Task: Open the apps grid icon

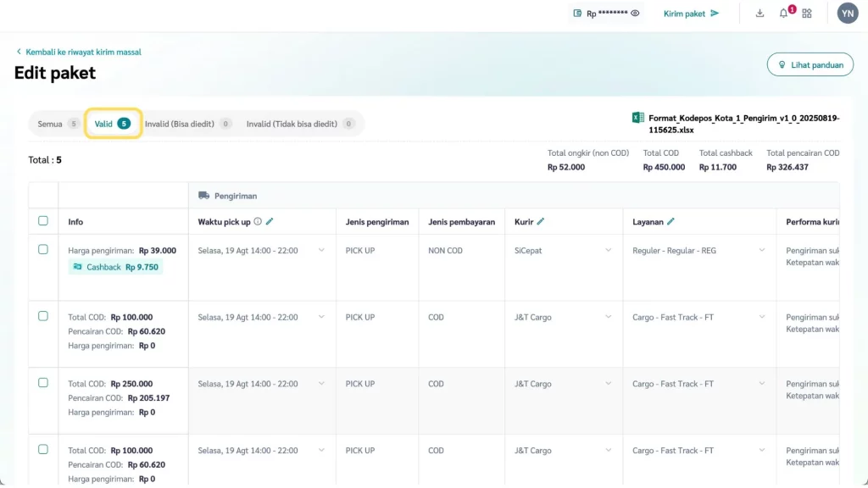Action: coord(807,14)
